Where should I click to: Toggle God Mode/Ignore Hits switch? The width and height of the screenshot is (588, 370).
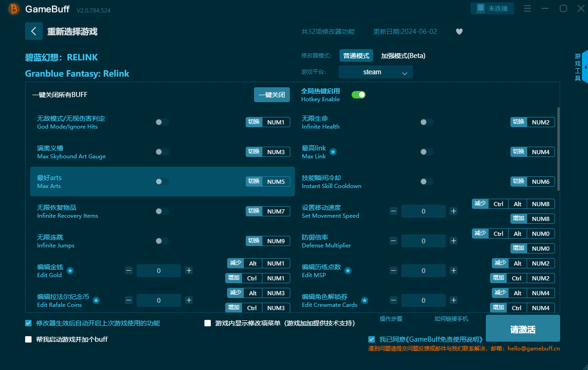(162, 122)
